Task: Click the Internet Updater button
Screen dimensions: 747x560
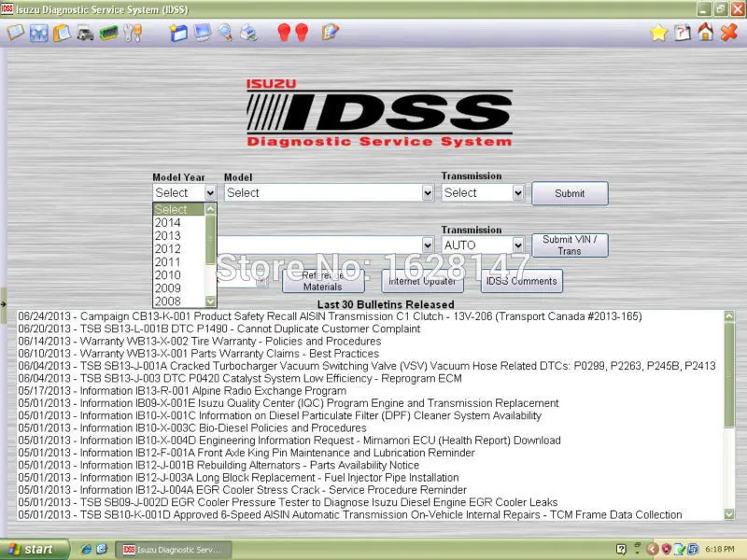Action: (x=422, y=281)
